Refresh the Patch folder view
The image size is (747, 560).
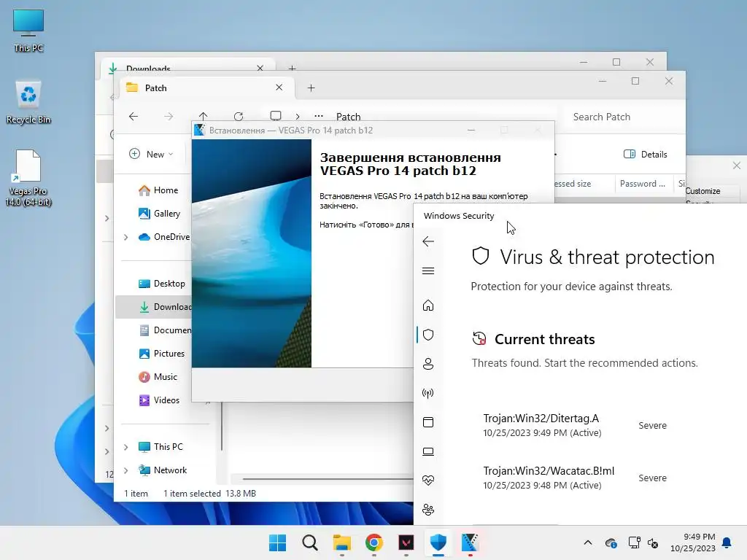[x=239, y=116]
